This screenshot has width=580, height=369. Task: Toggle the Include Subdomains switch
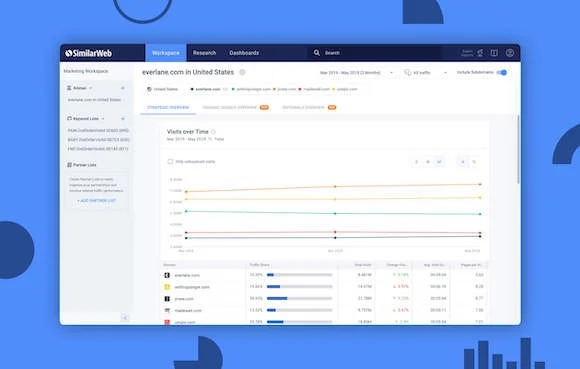click(x=502, y=72)
